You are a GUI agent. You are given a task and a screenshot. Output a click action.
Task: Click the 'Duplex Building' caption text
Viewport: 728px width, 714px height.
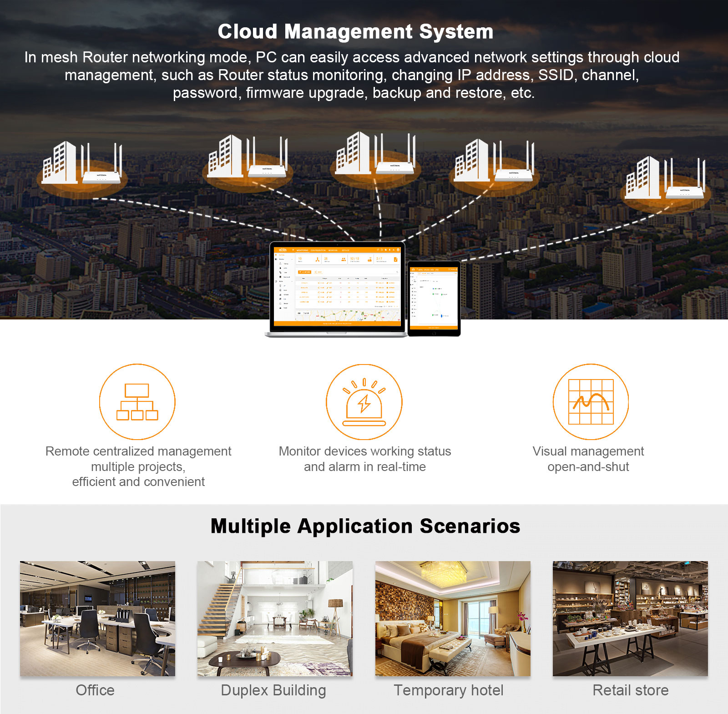pyautogui.click(x=273, y=690)
